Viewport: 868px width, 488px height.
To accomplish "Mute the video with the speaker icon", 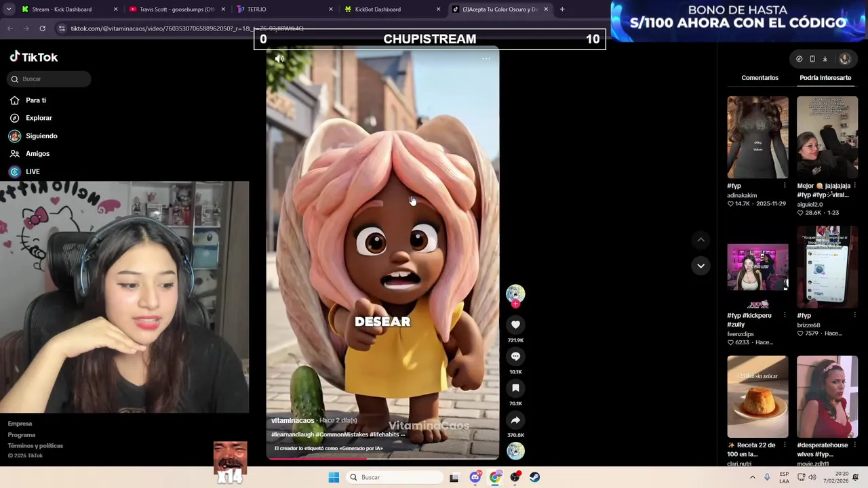I will pos(279,59).
